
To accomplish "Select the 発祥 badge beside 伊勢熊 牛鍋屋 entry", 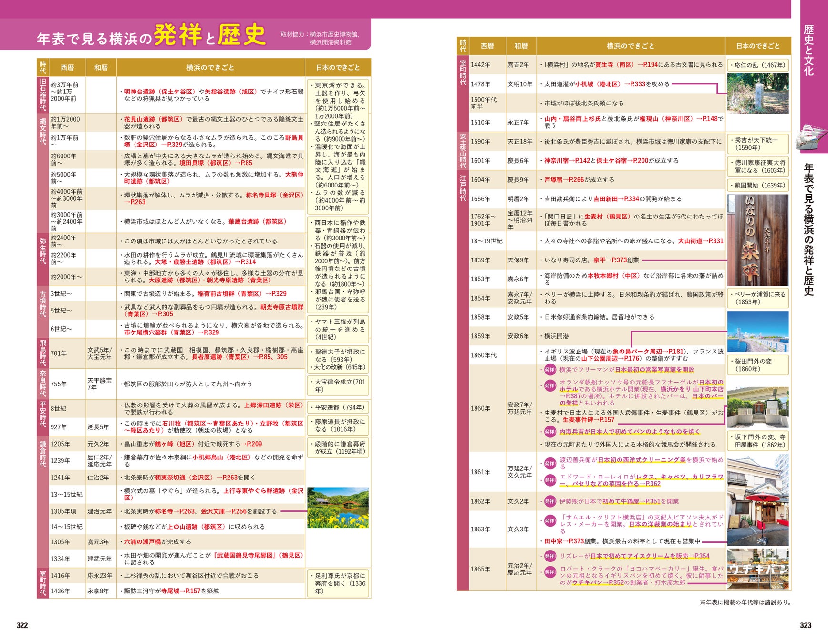I will tap(550, 501).
